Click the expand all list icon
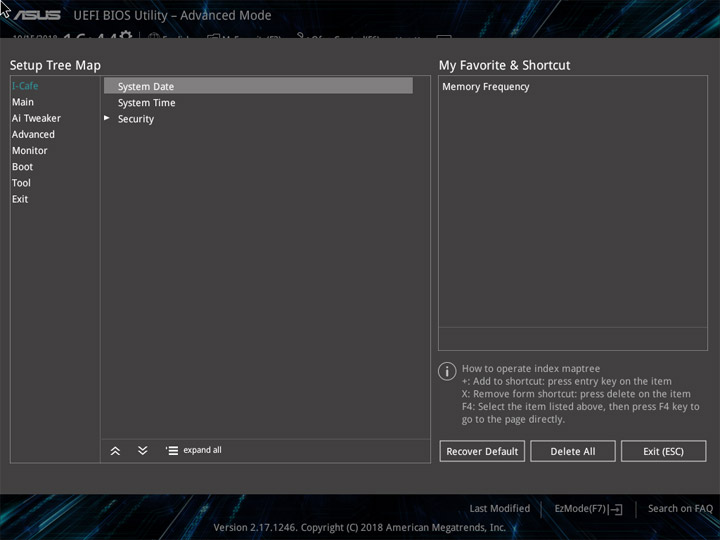The height and width of the screenshot is (540, 720). tap(172, 450)
